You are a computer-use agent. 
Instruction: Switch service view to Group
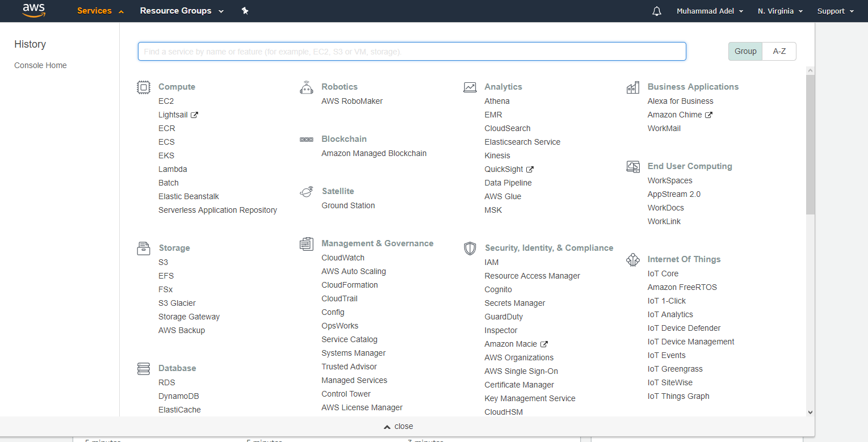click(x=745, y=51)
